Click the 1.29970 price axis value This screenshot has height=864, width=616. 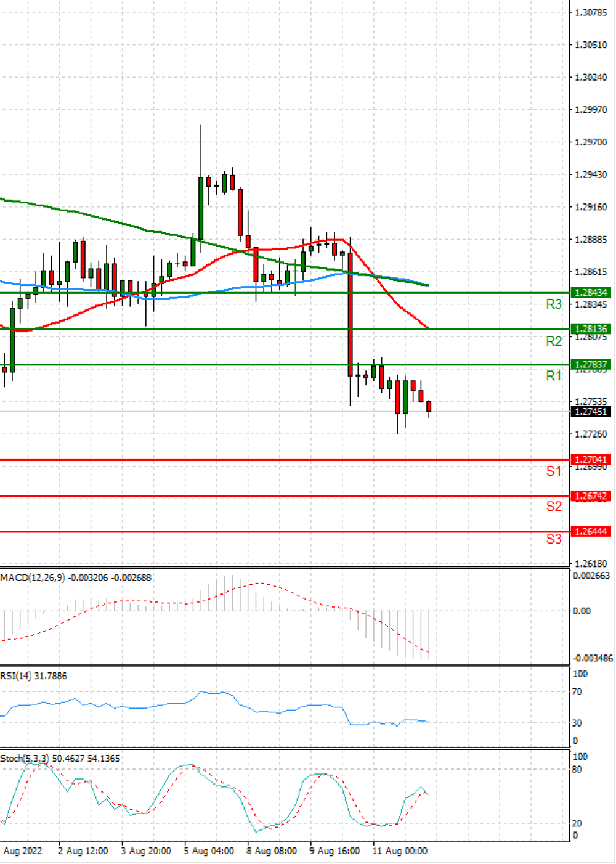[x=591, y=110]
